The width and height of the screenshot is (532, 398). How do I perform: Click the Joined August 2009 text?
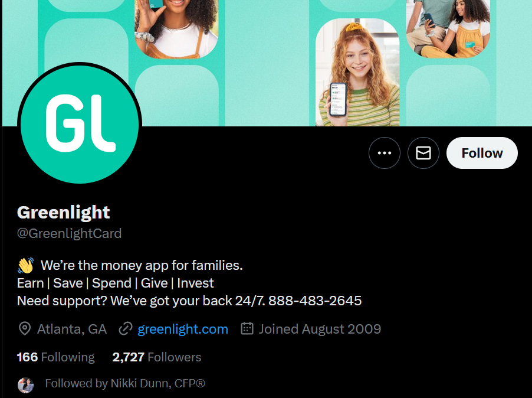coord(320,329)
